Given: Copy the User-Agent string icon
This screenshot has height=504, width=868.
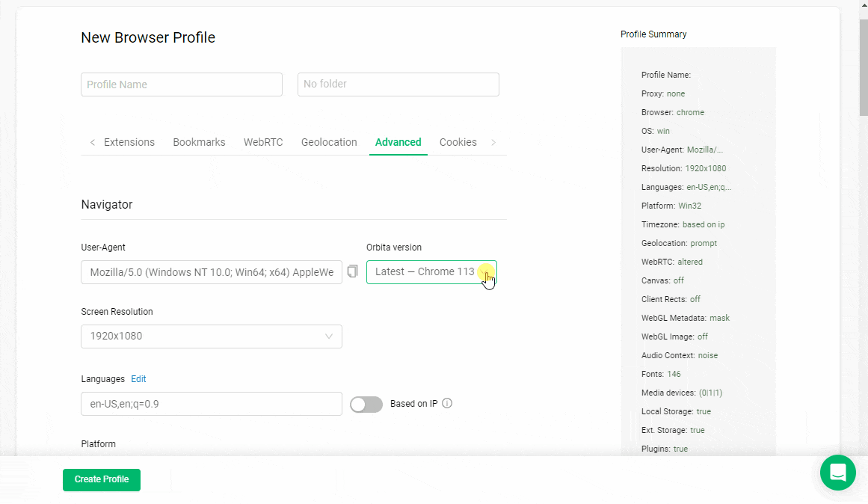Looking at the screenshot, I should tap(353, 271).
